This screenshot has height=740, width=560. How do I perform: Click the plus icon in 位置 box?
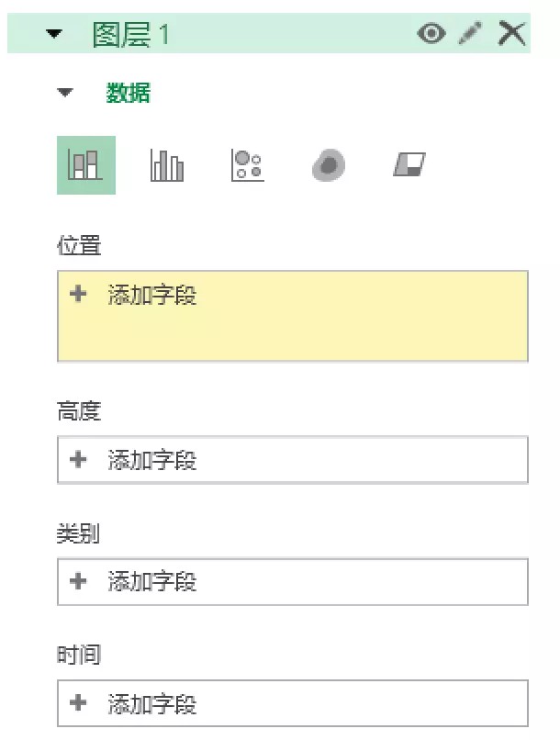pos(78,295)
